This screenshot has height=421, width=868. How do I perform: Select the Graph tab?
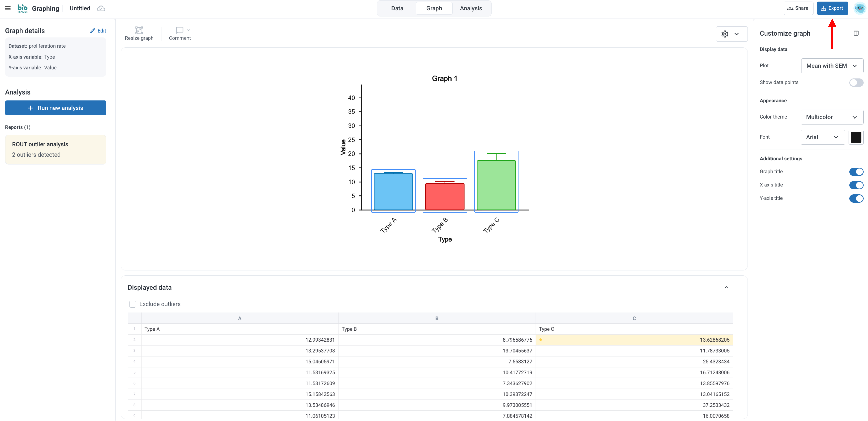tap(434, 8)
